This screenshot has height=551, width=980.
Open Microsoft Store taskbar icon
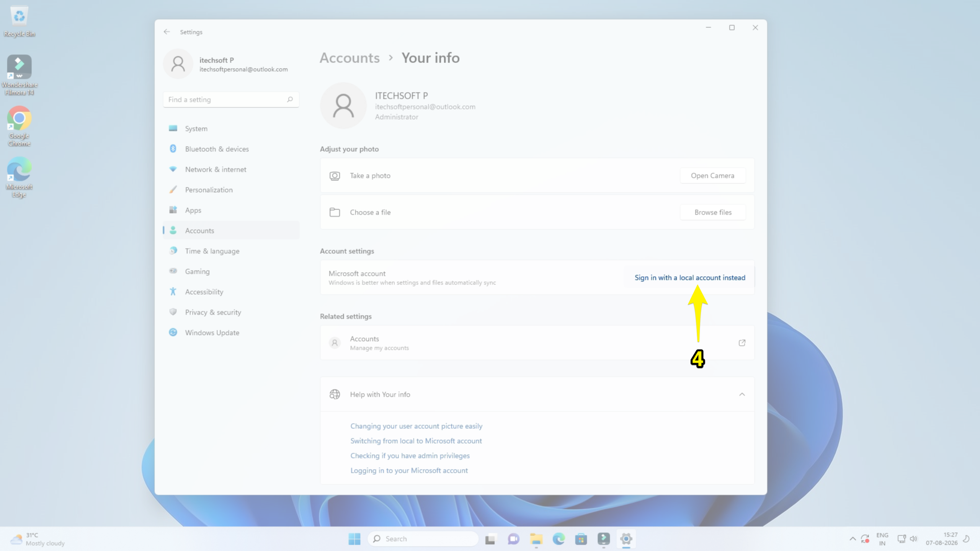(581, 539)
